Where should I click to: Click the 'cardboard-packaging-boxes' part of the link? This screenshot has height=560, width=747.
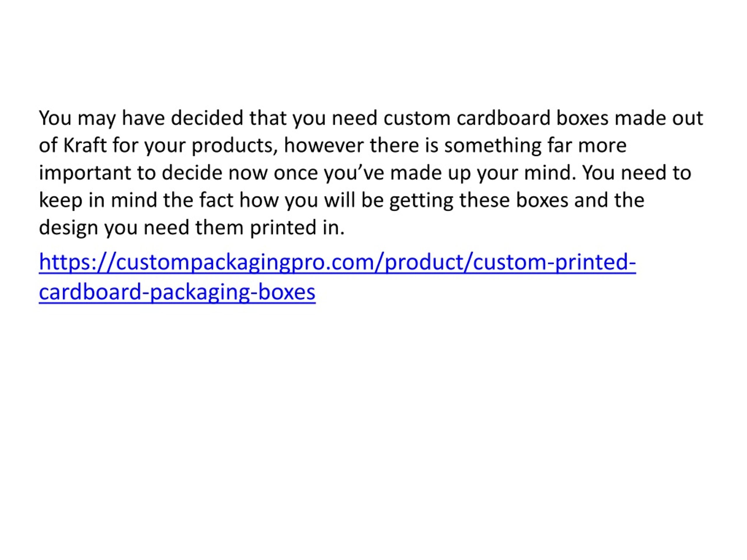(177, 292)
